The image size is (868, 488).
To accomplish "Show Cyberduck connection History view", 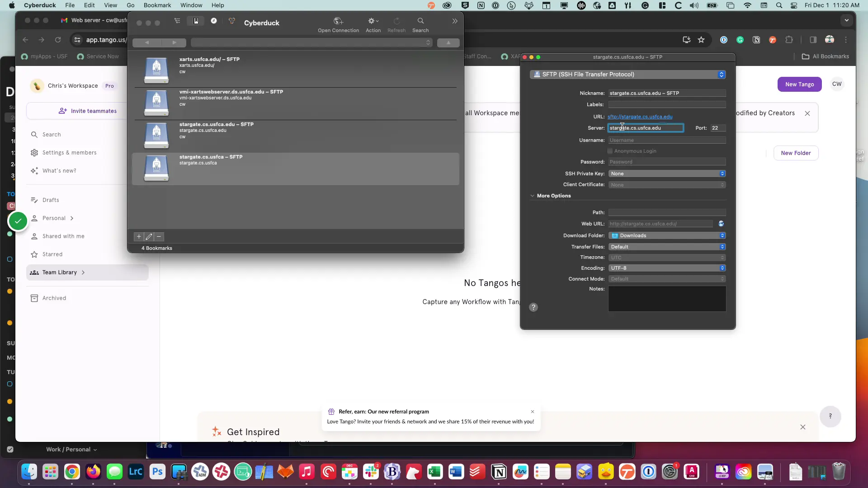I will tap(214, 21).
